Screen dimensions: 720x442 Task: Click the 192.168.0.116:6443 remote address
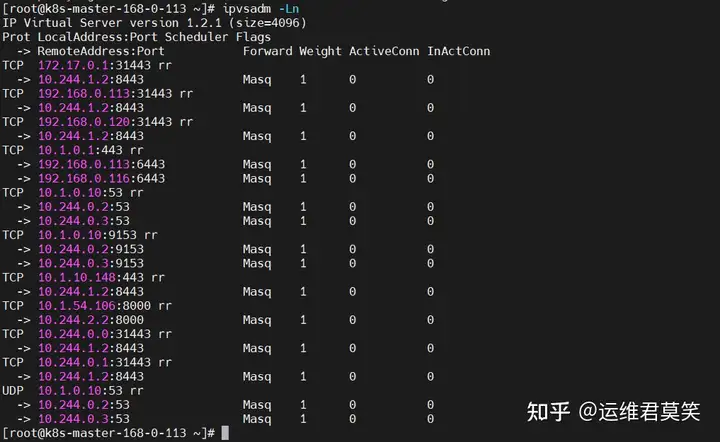click(x=101, y=179)
